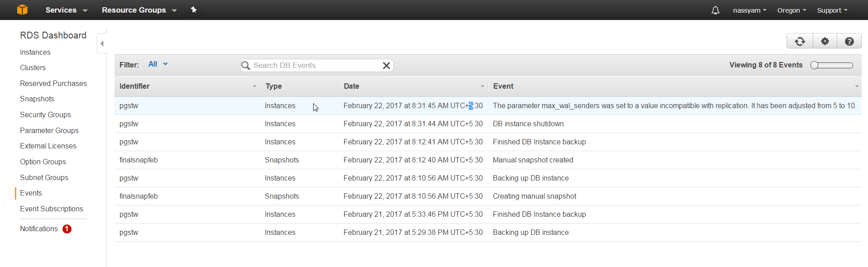
Task: Open the Resource Groups dropdown
Action: click(139, 10)
